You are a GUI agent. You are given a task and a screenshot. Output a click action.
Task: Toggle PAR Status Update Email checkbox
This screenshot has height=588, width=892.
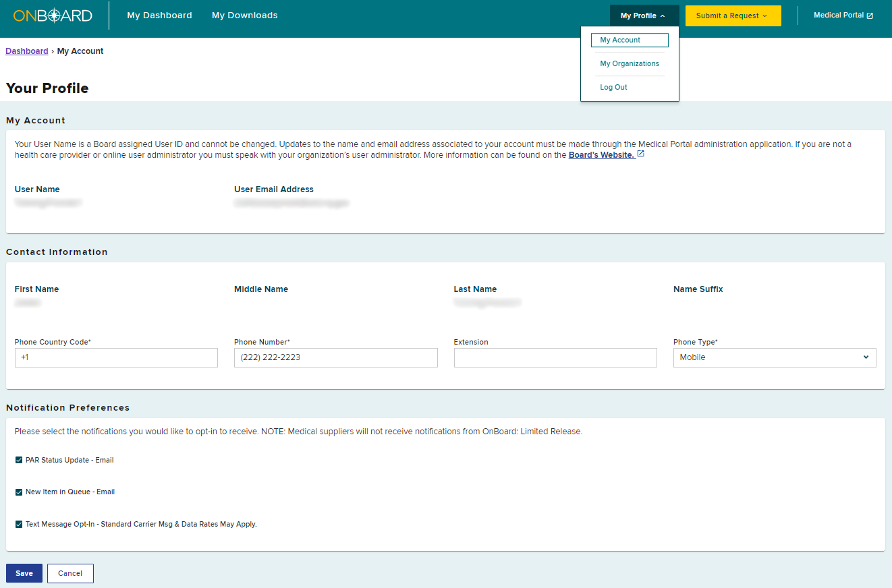point(19,460)
